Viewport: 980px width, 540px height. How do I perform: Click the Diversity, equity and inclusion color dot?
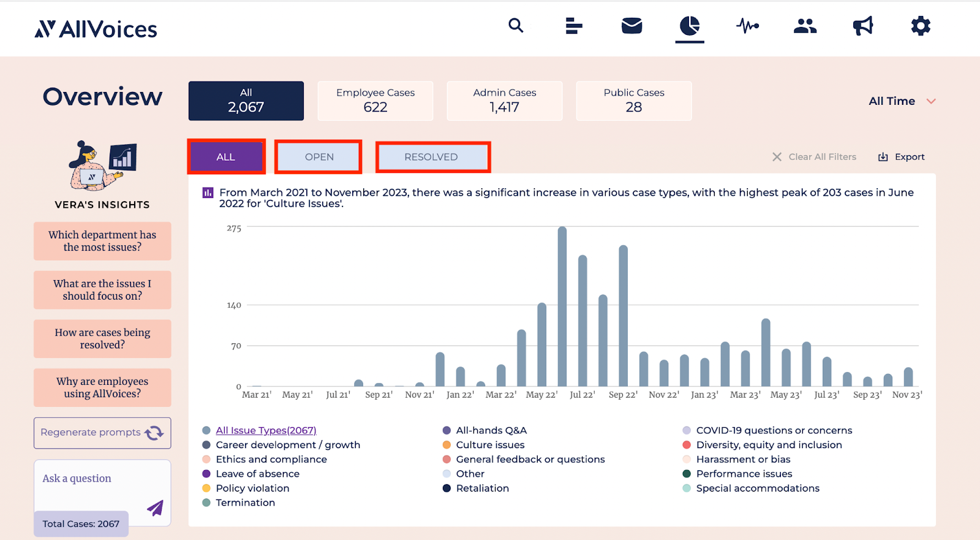pyautogui.click(x=687, y=445)
